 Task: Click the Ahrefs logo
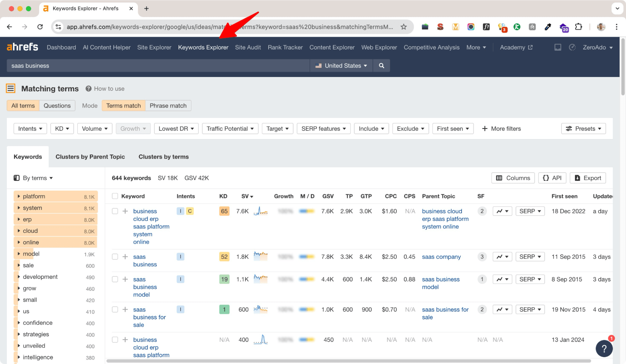pyautogui.click(x=22, y=47)
